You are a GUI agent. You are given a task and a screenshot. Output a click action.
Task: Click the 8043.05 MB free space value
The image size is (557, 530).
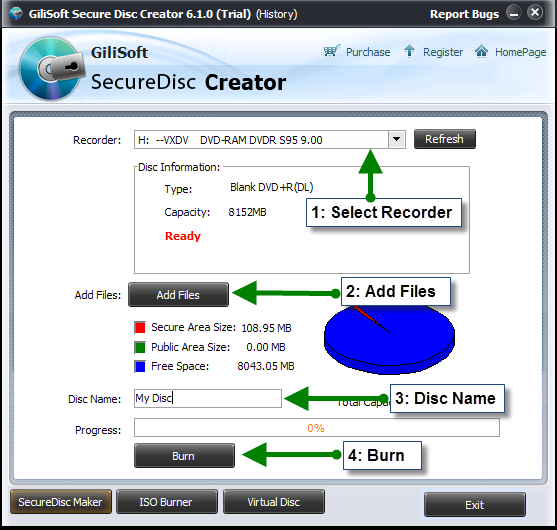click(x=266, y=366)
